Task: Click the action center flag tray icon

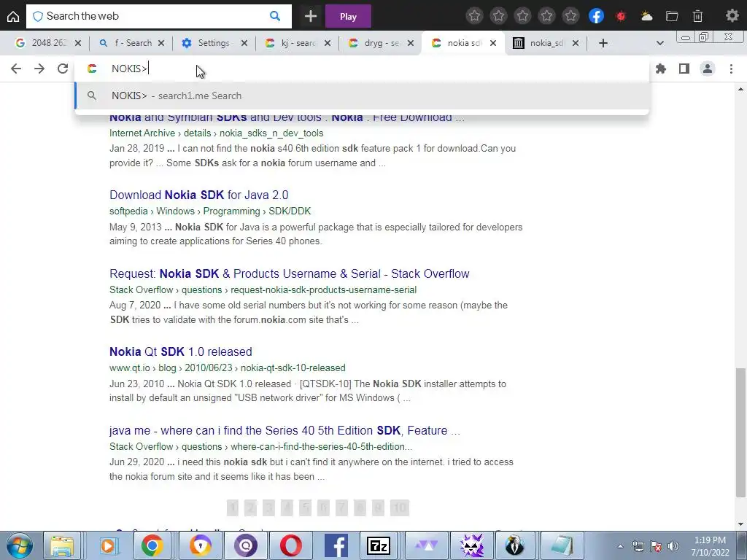Action: (656, 546)
